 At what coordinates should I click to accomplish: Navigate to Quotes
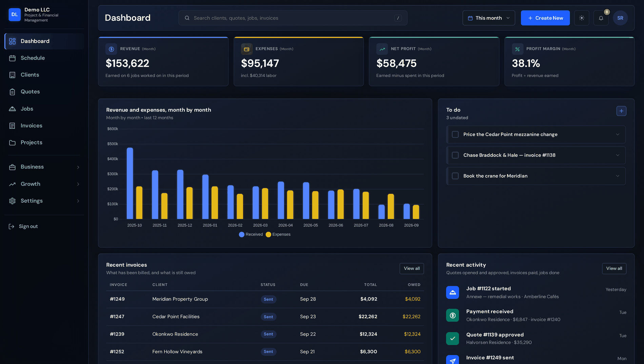point(44,92)
